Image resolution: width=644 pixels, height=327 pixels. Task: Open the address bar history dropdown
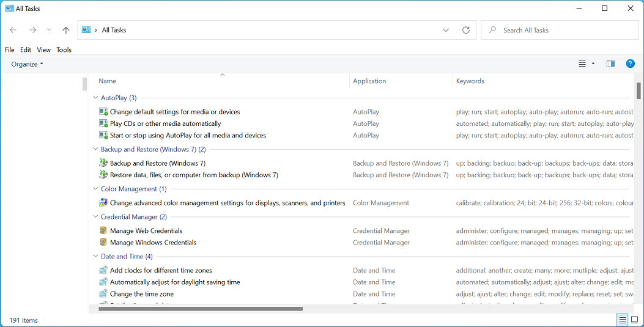[x=446, y=30]
